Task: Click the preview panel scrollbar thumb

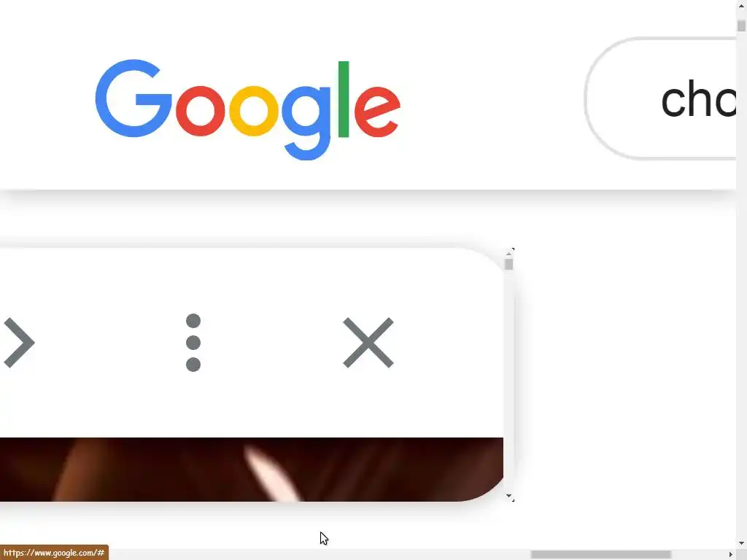Action: pyautogui.click(x=508, y=264)
